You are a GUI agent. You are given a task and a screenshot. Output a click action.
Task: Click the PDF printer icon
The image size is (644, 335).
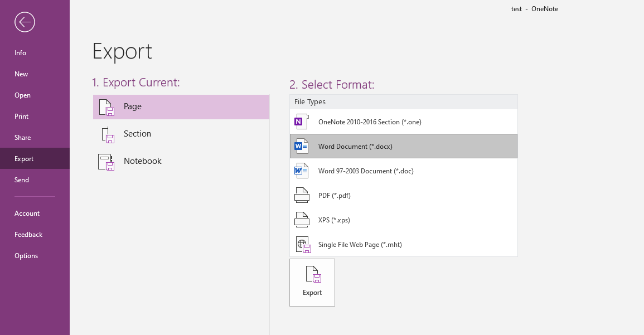(302, 196)
